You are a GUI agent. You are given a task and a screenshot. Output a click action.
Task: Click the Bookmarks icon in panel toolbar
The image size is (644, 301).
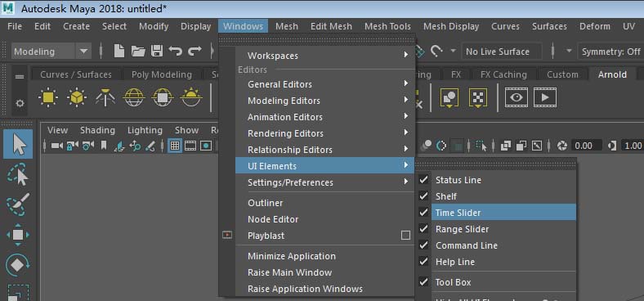point(104,146)
